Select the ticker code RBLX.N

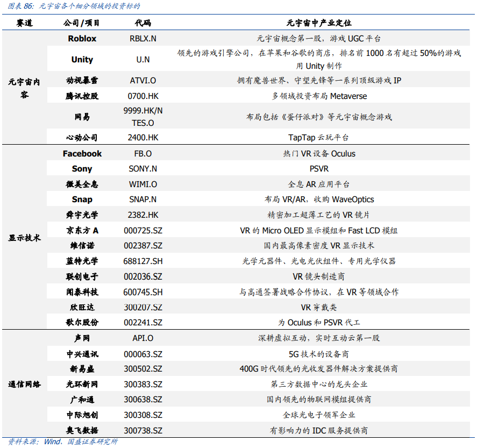click(143, 39)
